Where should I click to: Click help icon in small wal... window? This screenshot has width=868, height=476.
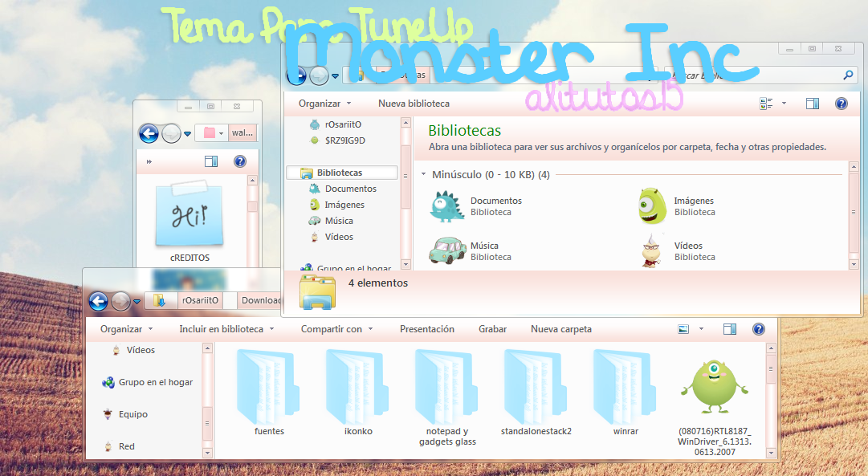(240, 161)
